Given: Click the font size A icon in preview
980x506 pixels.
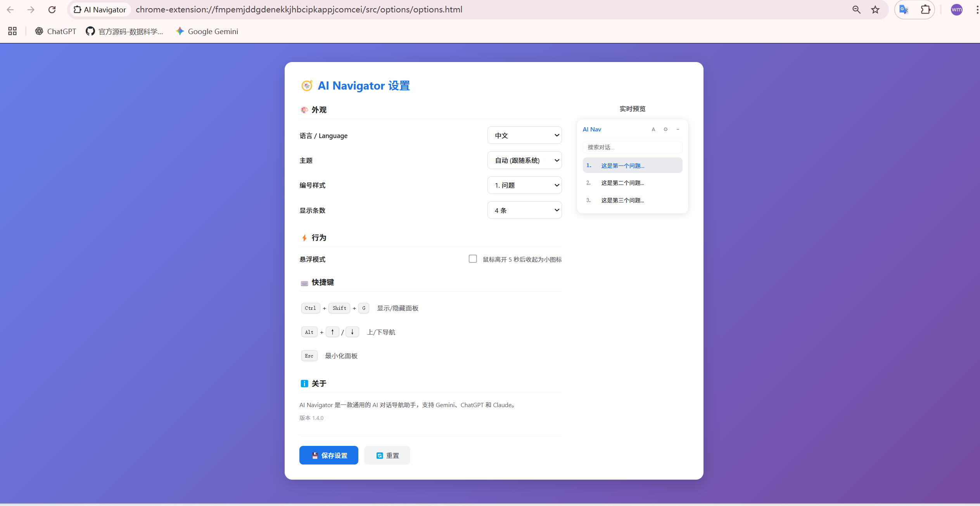Looking at the screenshot, I should pos(653,130).
